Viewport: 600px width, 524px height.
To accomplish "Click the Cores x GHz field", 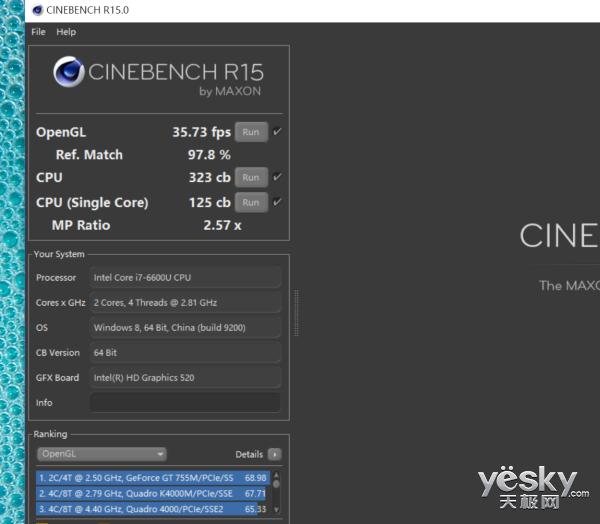I will point(185,302).
